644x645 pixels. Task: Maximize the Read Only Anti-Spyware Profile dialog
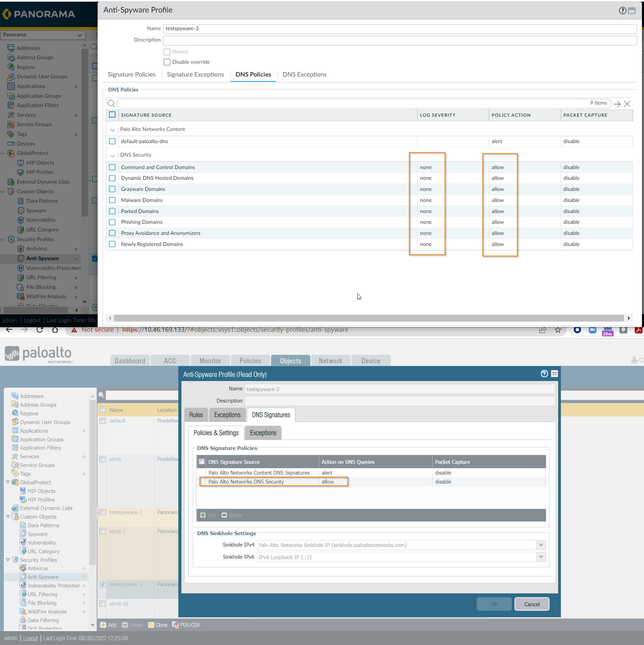554,373
